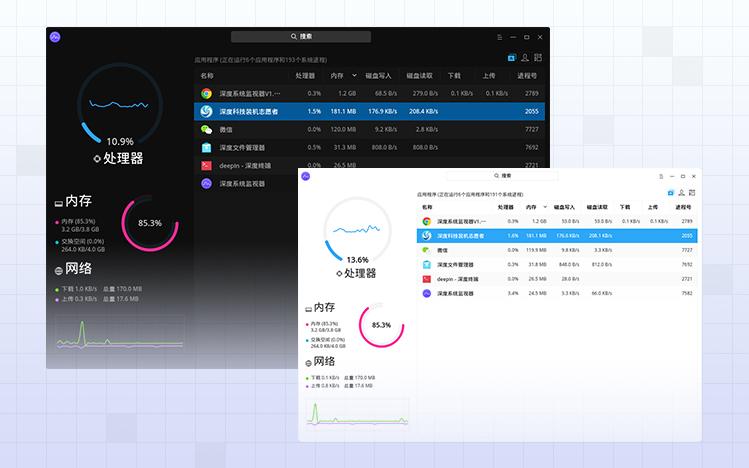Click process ID 7582 in light window
749x468 pixels.
click(x=687, y=293)
